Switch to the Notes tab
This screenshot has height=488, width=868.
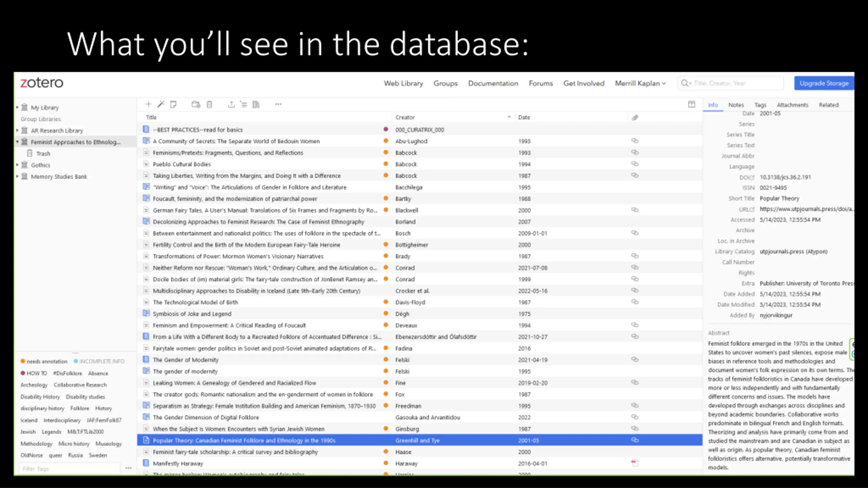pos(736,105)
